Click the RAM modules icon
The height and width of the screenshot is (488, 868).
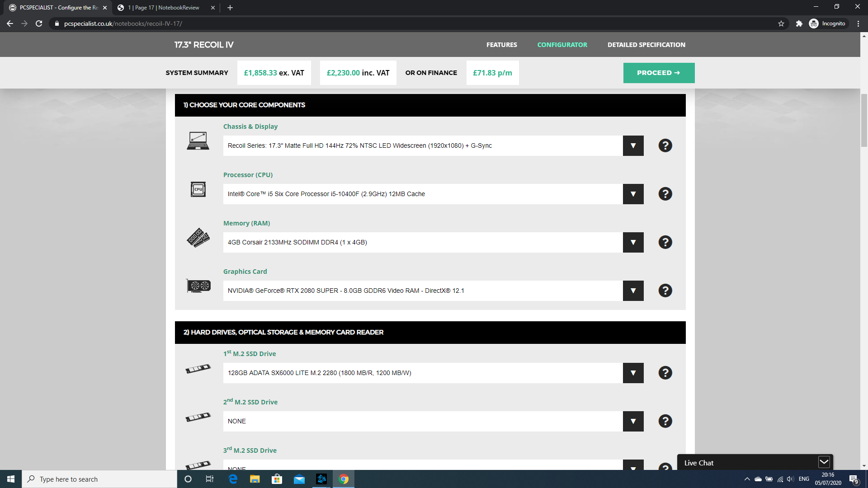click(x=198, y=238)
